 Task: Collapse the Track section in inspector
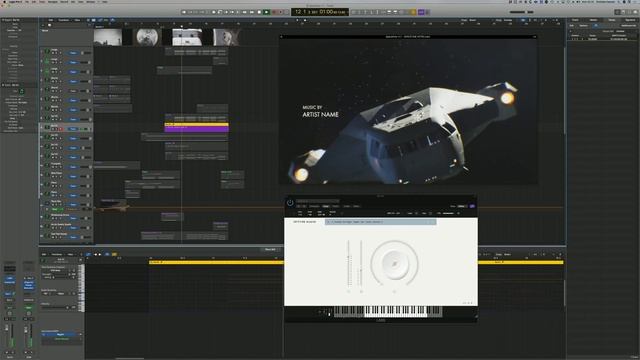click(3, 85)
